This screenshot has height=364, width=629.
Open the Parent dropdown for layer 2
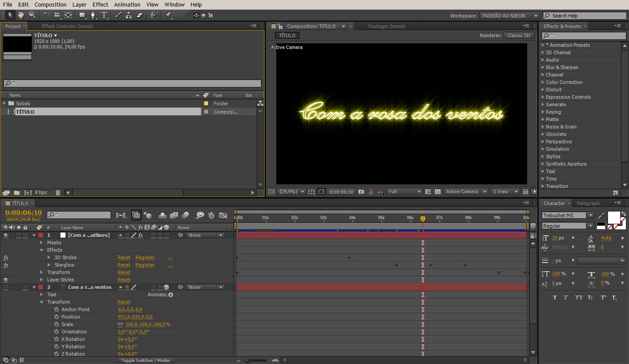click(205, 287)
